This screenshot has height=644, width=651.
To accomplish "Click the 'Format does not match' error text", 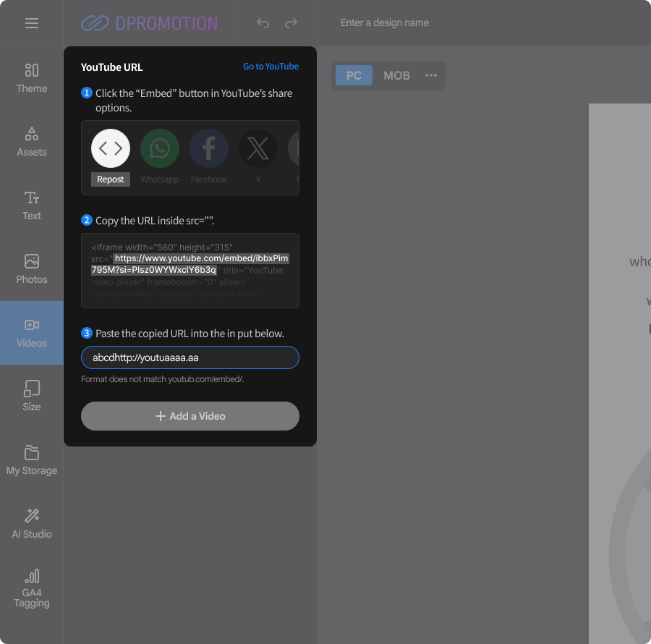I will 162,379.
